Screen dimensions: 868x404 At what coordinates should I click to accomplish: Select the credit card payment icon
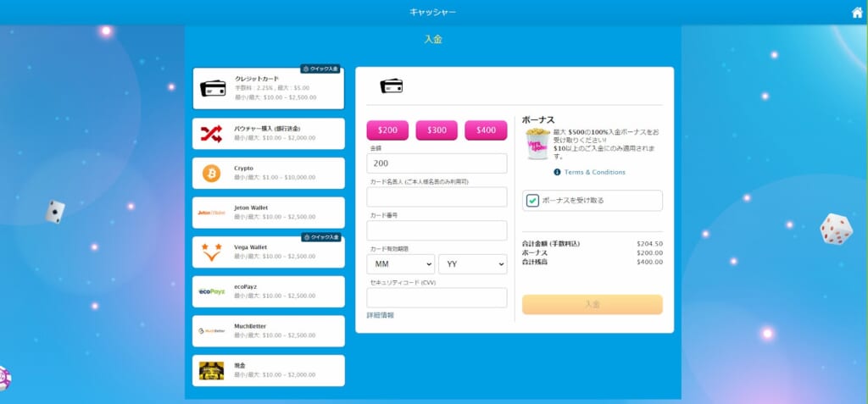[x=213, y=88]
